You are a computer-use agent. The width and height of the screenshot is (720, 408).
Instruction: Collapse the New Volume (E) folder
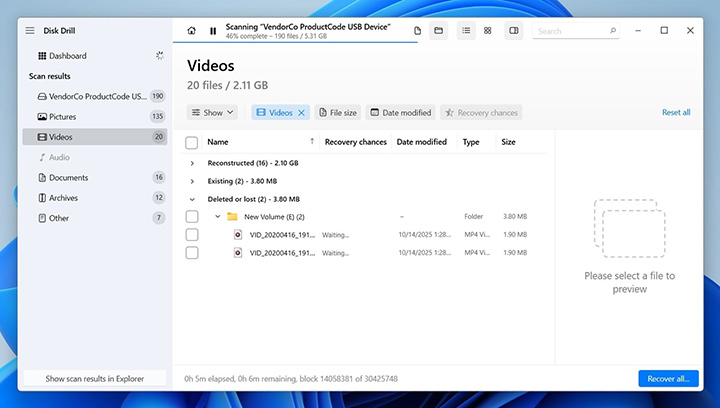coord(218,216)
